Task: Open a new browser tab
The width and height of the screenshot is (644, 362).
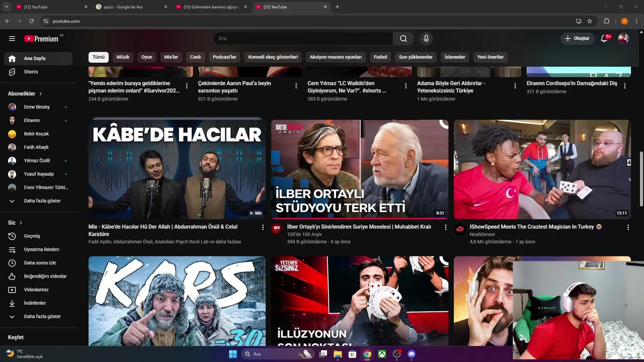Action: [x=337, y=7]
